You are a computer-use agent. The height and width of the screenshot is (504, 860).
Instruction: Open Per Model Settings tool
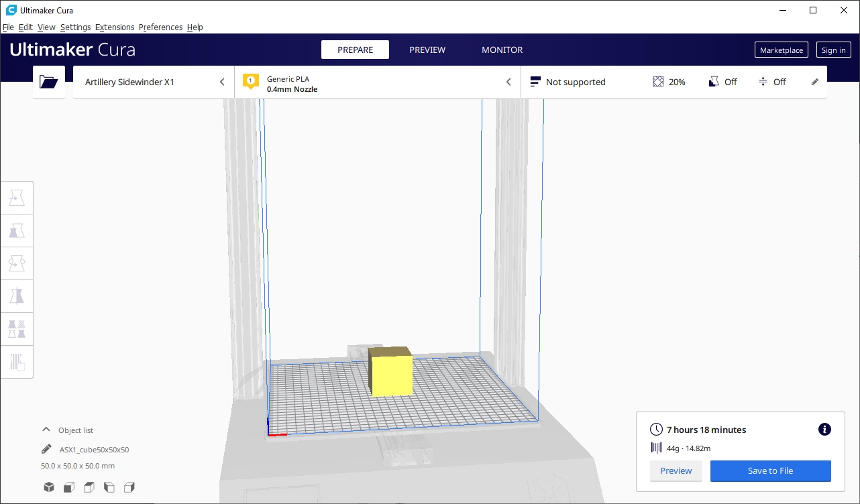point(17,328)
